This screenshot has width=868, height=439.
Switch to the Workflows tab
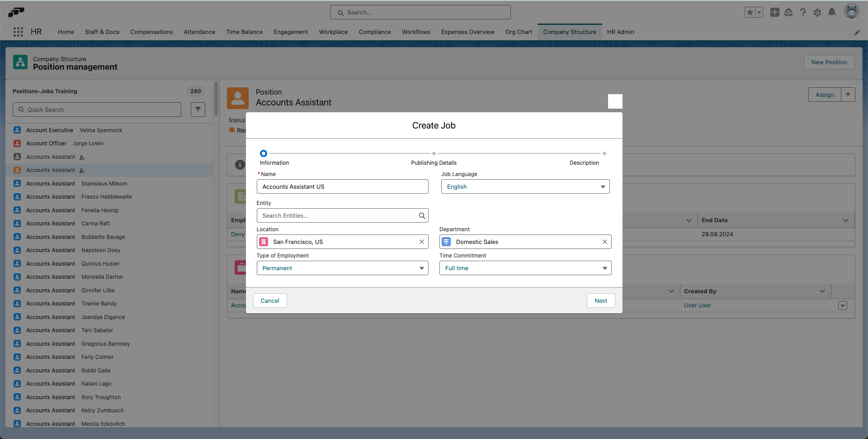click(416, 32)
